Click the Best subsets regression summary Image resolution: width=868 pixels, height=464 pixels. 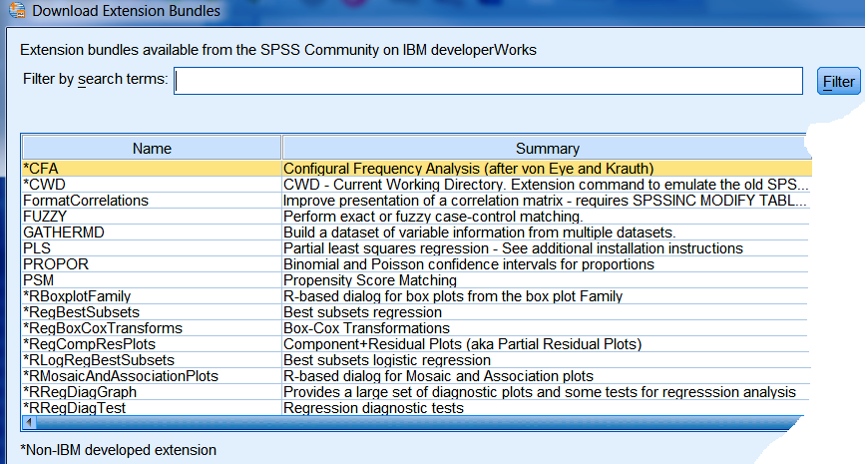tap(362, 313)
